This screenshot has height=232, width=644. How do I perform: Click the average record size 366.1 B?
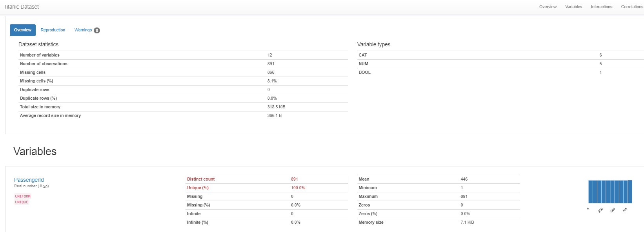[275, 115]
